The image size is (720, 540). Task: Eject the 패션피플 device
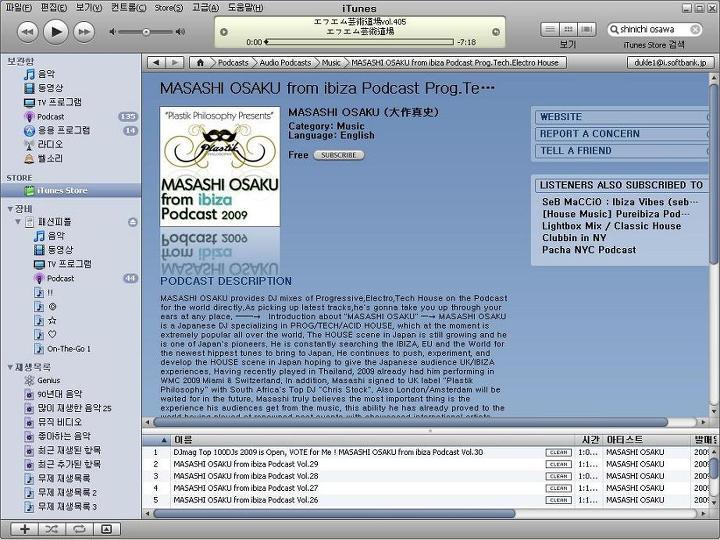tap(133, 222)
